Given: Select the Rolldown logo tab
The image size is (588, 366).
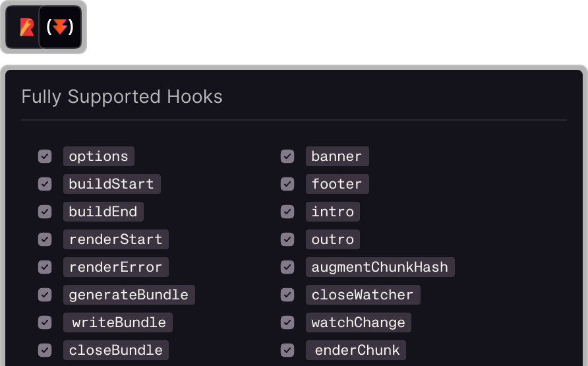Looking at the screenshot, I should (60, 28).
